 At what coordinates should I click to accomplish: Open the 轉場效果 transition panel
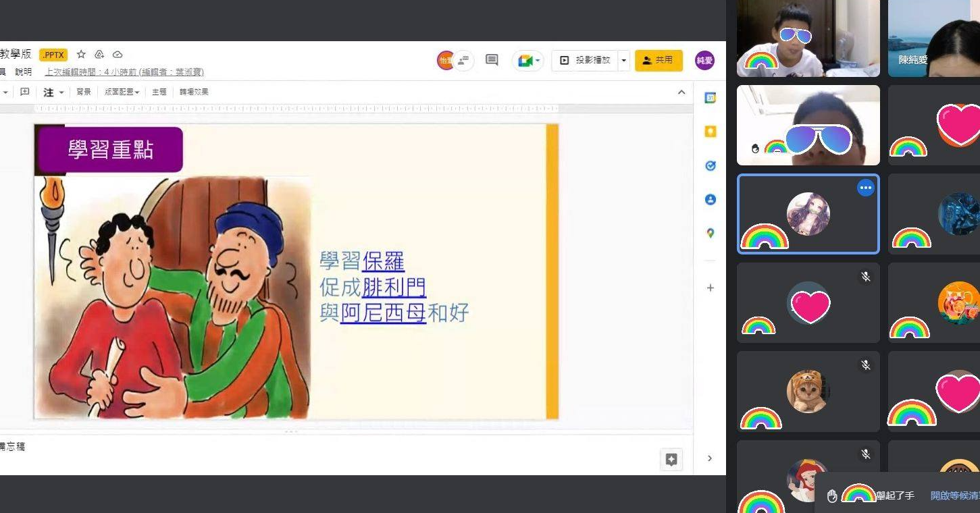[194, 92]
